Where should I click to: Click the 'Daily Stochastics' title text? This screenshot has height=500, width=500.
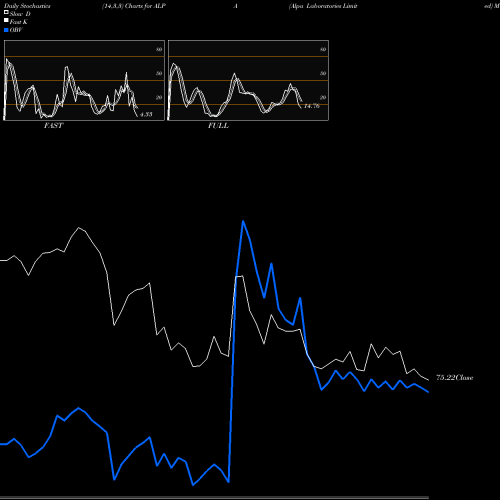(x=27, y=6)
